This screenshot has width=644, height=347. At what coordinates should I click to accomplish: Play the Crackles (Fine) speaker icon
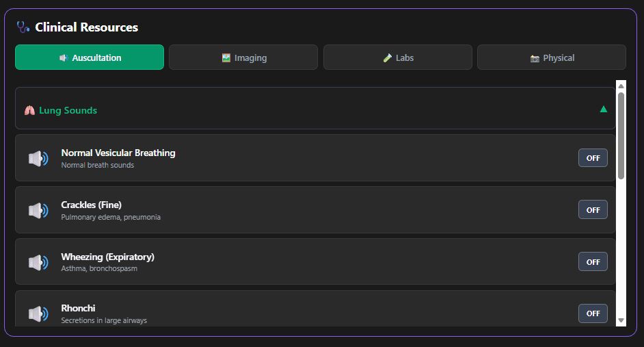coord(38,211)
